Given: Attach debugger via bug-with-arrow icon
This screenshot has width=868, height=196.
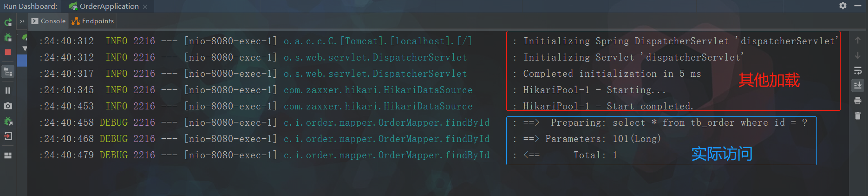Looking at the screenshot, I should [x=8, y=121].
